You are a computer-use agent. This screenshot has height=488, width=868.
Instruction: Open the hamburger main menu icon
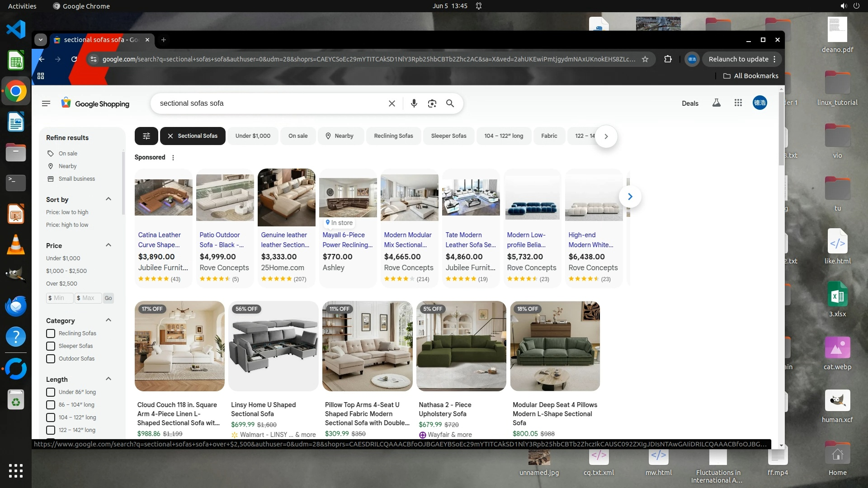(x=46, y=103)
